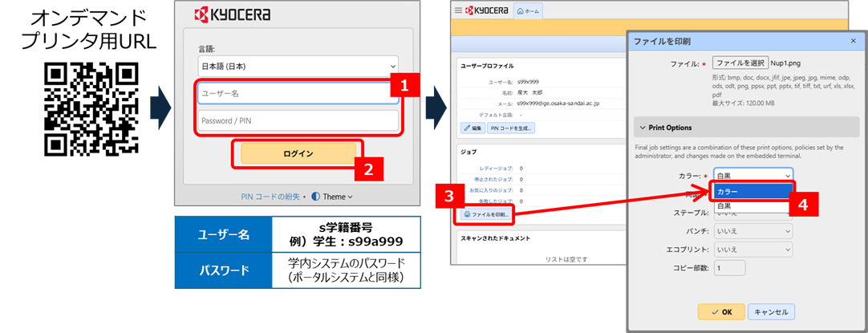Click the hamburger menu icon beside Kyocera logo

(x=459, y=10)
